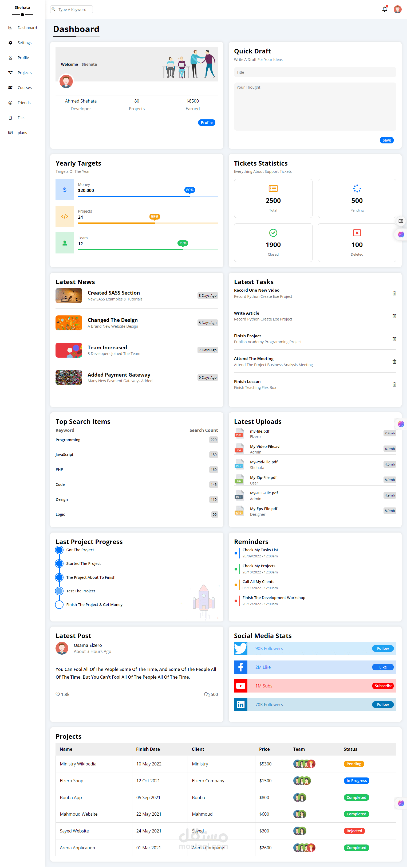
Task: Click Finish The Project & Get Money step
Action: tap(94, 605)
